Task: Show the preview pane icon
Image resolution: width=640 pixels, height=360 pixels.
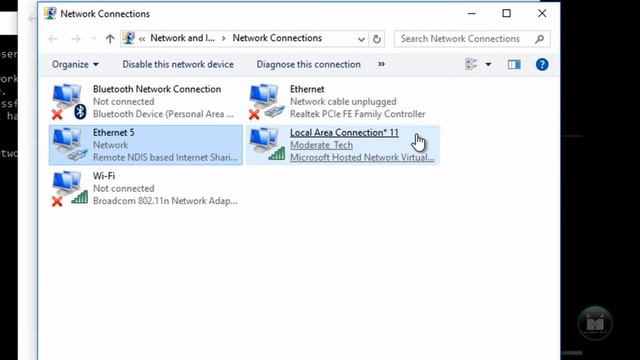Action: point(514,64)
